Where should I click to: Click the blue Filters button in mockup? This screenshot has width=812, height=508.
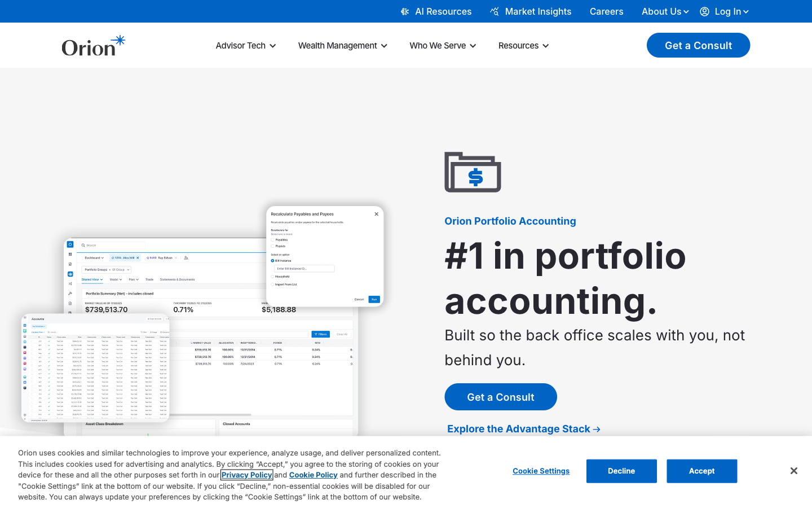click(x=321, y=334)
